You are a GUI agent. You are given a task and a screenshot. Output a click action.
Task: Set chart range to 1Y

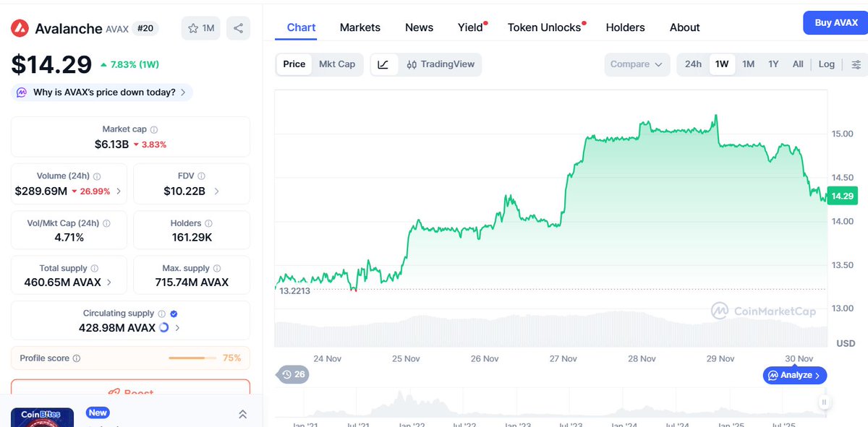[773, 64]
